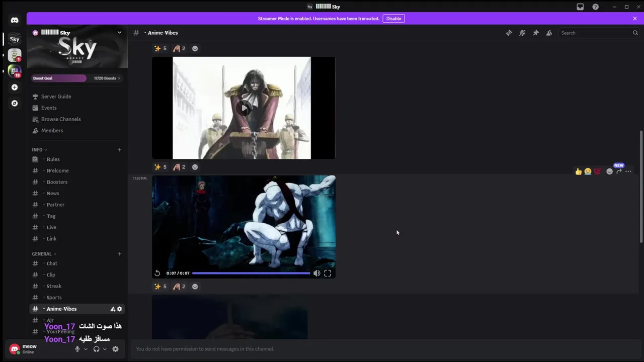Open video in fullscreen
This screenshot has width=644, height=362.
pyautogui.click(x=328, y=273)
